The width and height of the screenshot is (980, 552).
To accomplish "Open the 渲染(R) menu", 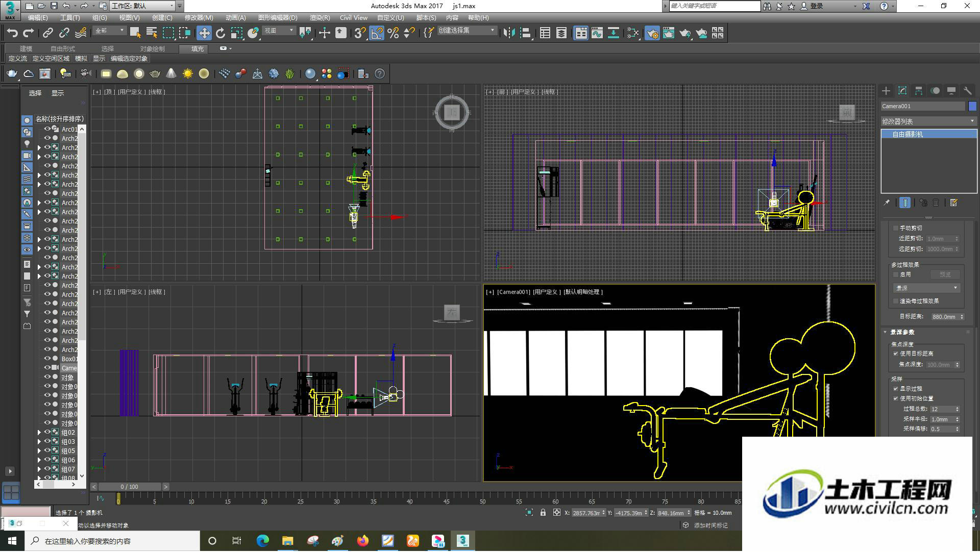I will click(x=320, y=17).
